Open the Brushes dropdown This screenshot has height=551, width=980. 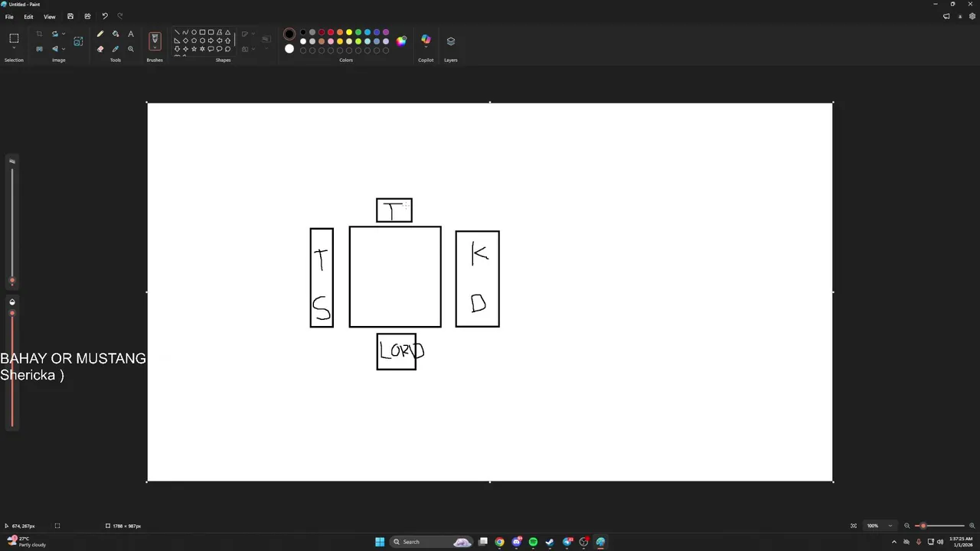(155, 49)
